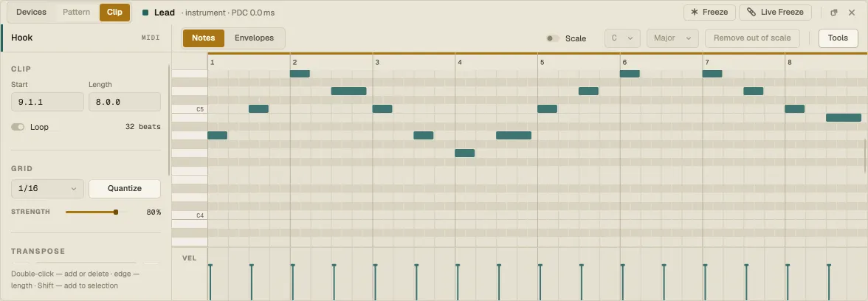868x301 pixels.
Task: Click the clip Start field 9.1.1
Action: (x=47, y=102)
